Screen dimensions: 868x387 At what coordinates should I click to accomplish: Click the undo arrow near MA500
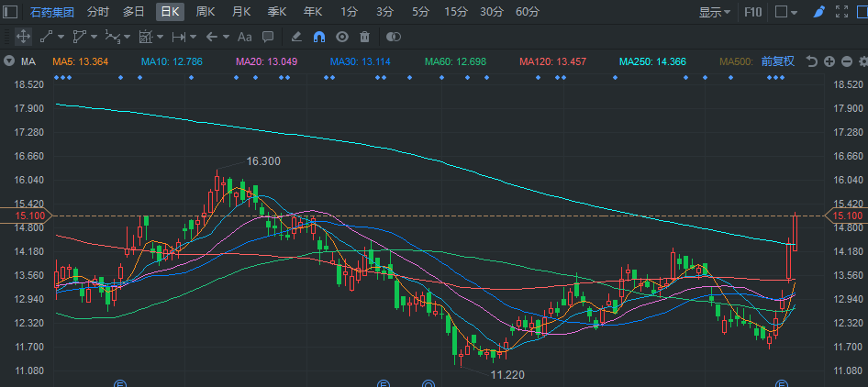pos(811,61)
